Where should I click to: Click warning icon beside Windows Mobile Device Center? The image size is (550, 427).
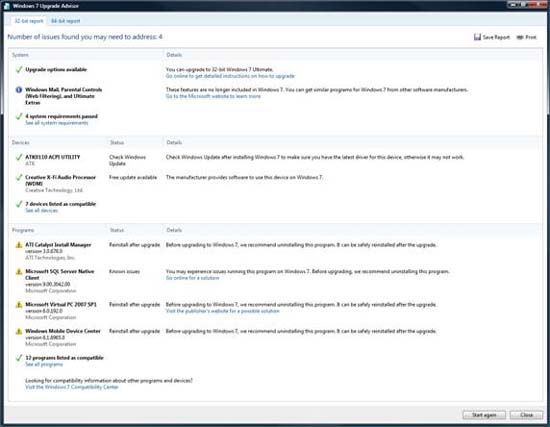tap(19, 331)
